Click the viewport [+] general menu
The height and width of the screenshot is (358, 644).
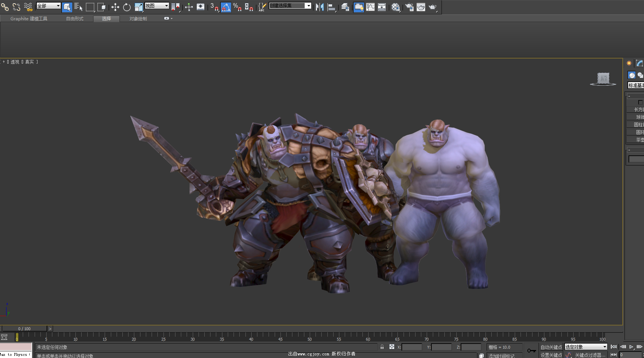click(4, 62)
